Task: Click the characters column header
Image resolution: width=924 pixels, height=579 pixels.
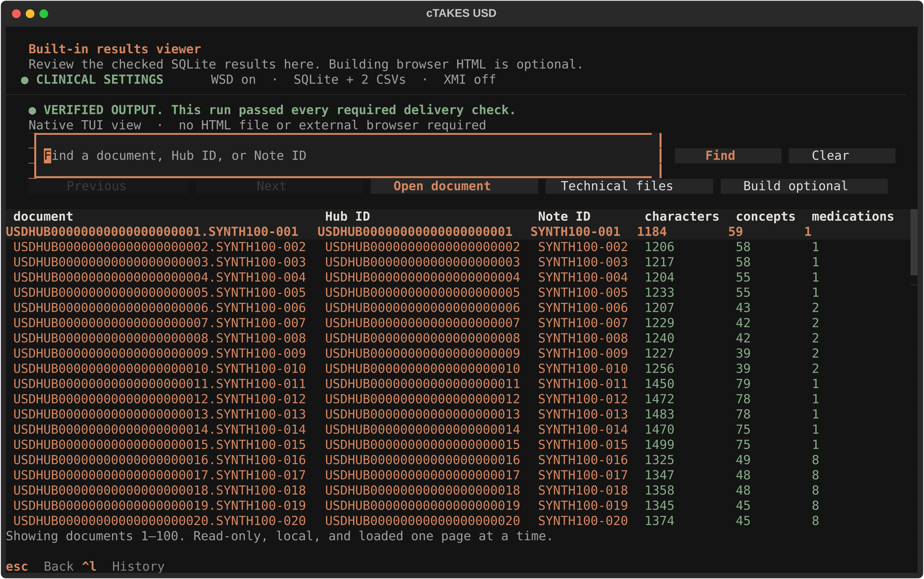Action: point(682,216)
